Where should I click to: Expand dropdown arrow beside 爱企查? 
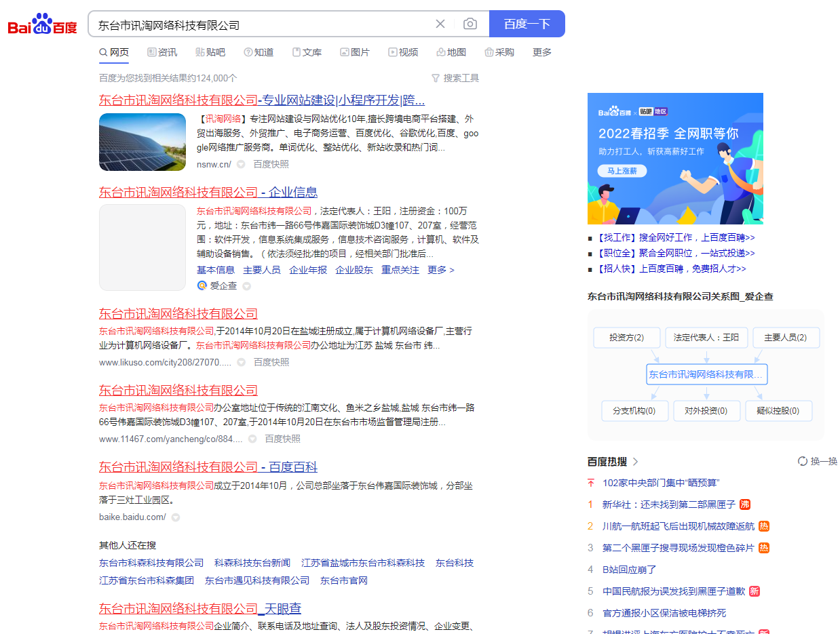(x=247, y=286)
